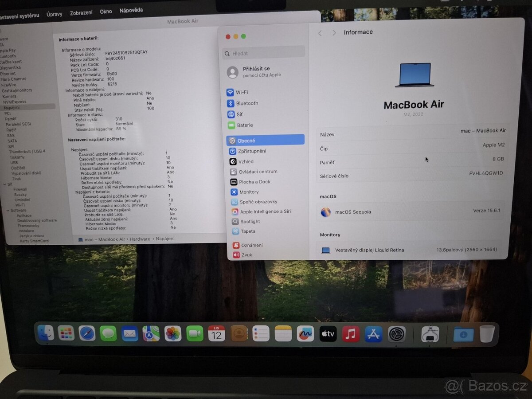The width and height of the screenshot is (532, 399).
Task: Click Přihlásit se to sign in
Action: [x=256, y=69]
